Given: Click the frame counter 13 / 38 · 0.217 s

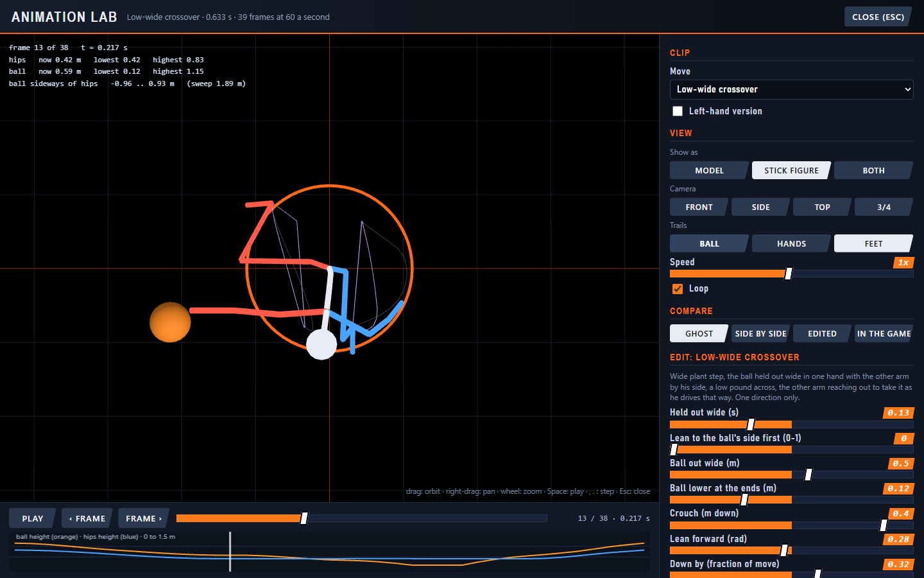Looking at the screenshot, I should coord(613,518).
